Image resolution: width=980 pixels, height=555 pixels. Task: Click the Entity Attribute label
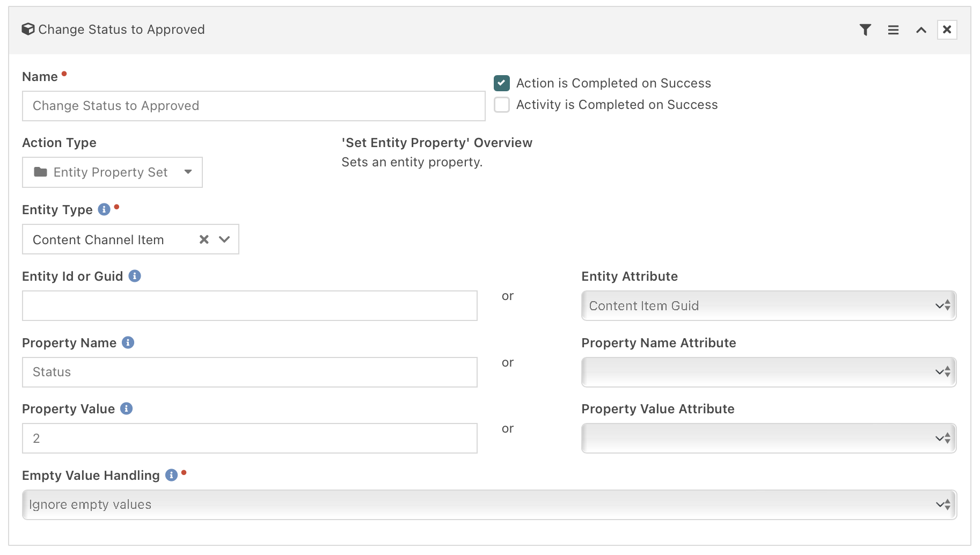pyautogui.click(x=630, y=276)
